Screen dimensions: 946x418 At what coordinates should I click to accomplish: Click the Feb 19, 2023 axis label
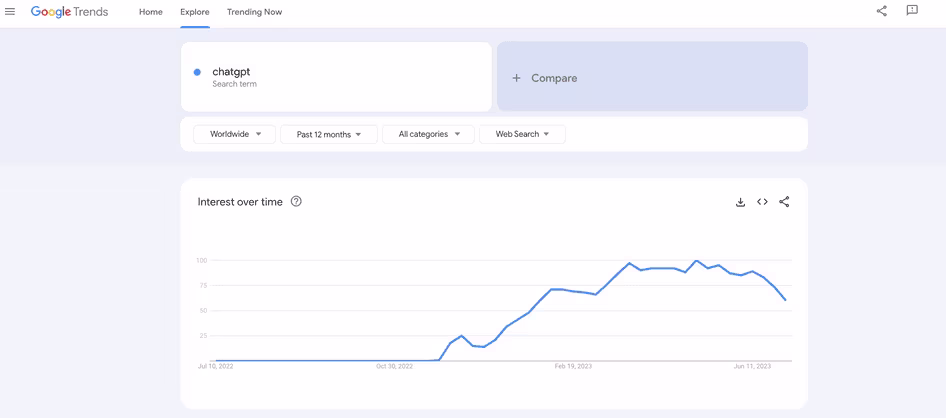[x=573, y=366]
